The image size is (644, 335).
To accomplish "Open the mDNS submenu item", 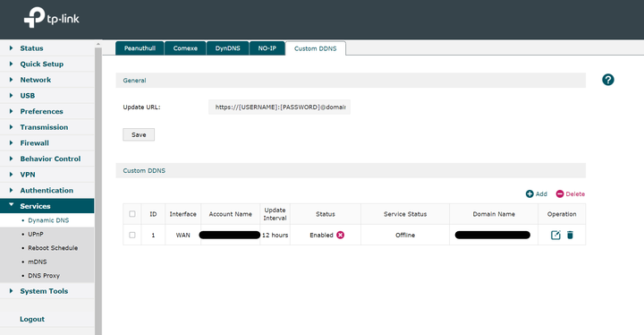I will tap(47, 262).
